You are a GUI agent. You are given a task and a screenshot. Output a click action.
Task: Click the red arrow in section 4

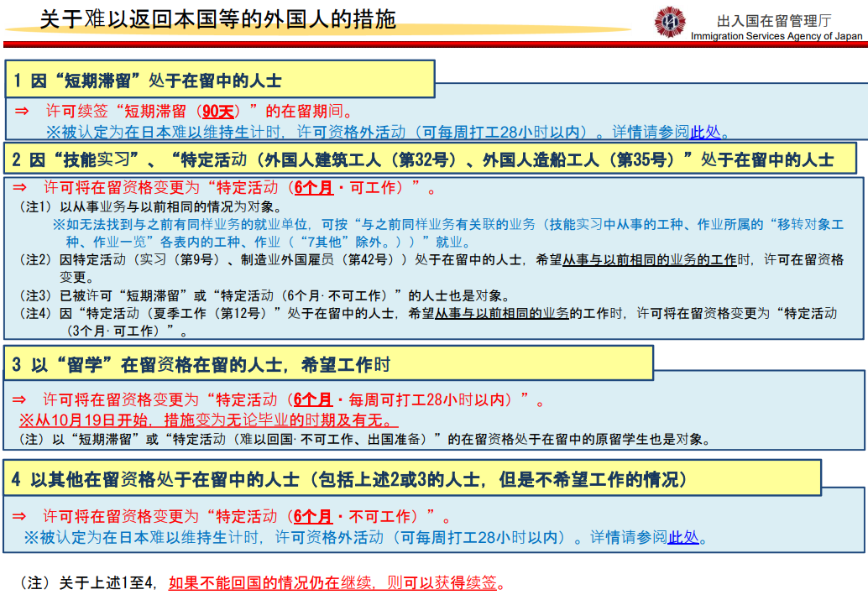(x=18, y=516)
